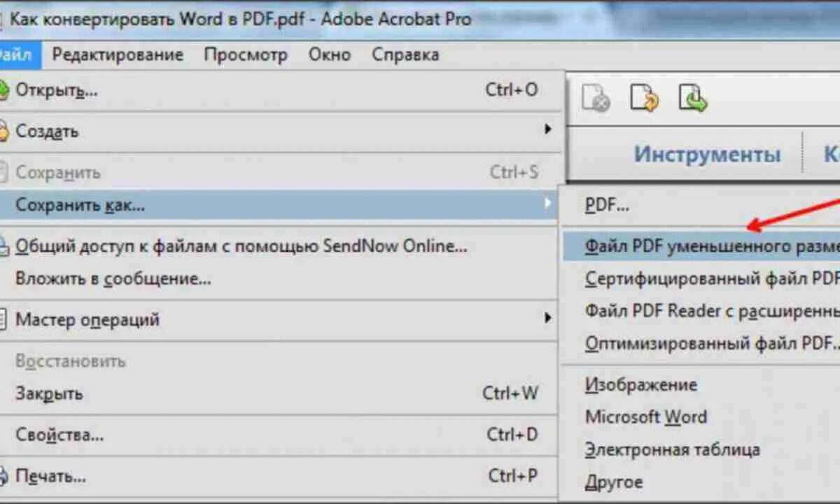Choose Файл PDF Reader с расширенными возможностями
Screen dimensions: 840x504
(701, 311)
